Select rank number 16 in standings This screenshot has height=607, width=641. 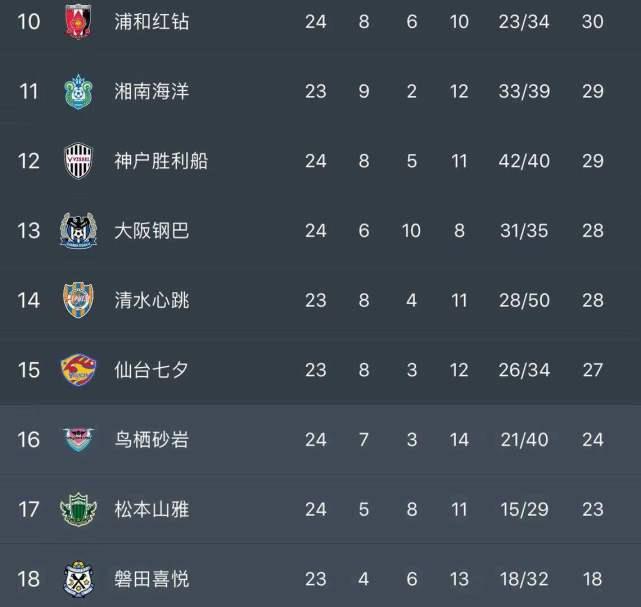[29, 440]
